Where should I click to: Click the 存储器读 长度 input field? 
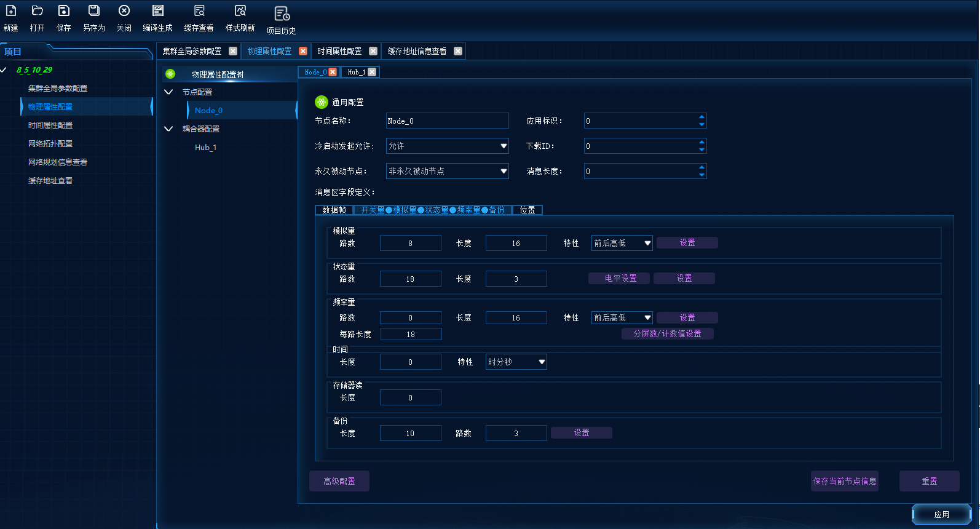pos(411,397)
